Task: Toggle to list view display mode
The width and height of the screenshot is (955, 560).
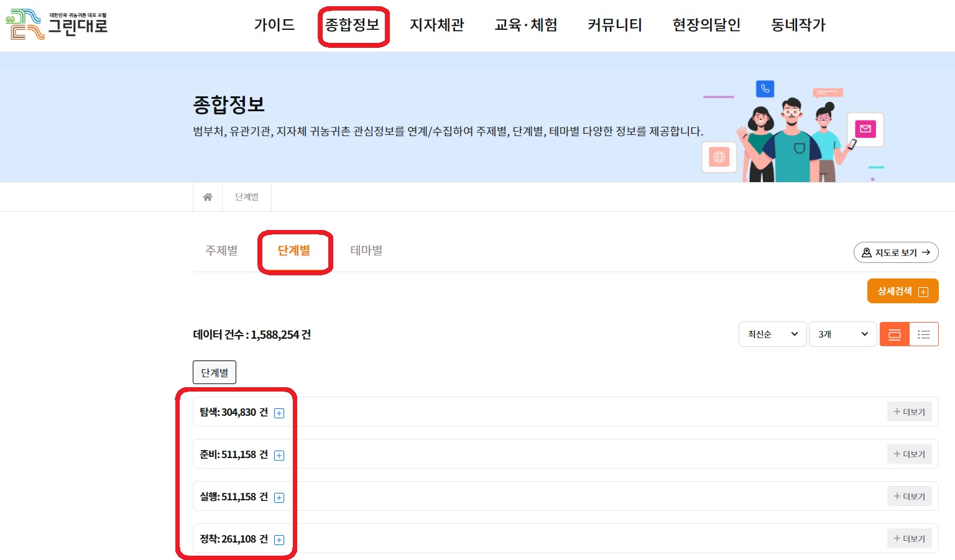Action: 925,334
